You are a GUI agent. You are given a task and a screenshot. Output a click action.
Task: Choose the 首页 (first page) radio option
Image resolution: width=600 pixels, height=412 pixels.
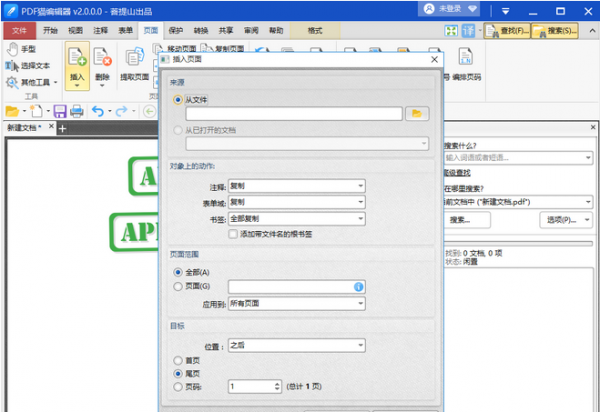point(179,357)
